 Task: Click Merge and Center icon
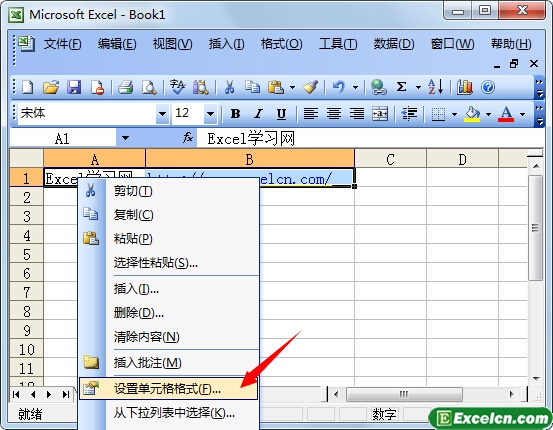click(x=380, y=114)
